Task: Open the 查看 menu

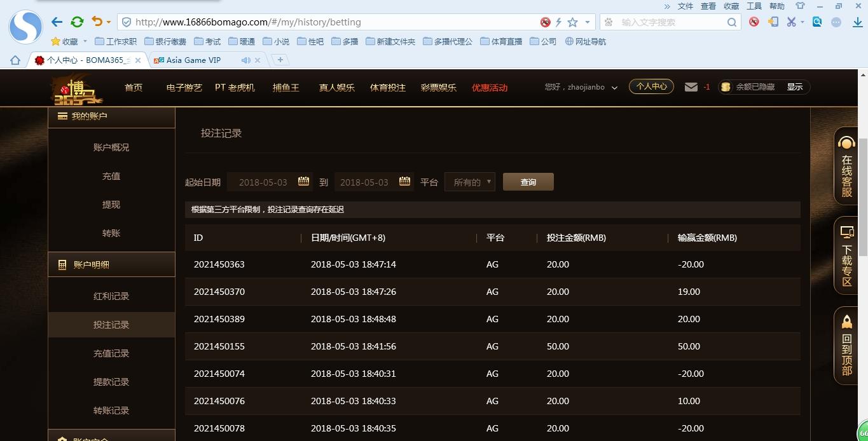Action: point(708,6)
